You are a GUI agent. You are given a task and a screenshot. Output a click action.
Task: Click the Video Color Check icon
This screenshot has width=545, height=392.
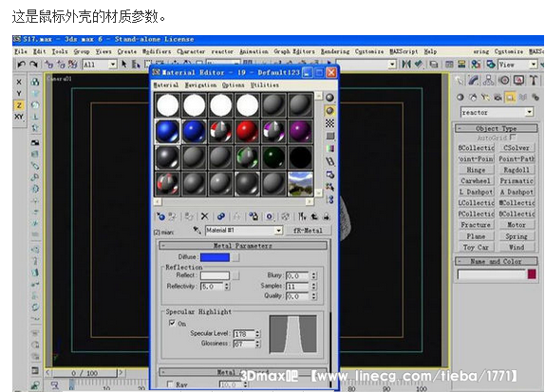[x=329, y=148]
